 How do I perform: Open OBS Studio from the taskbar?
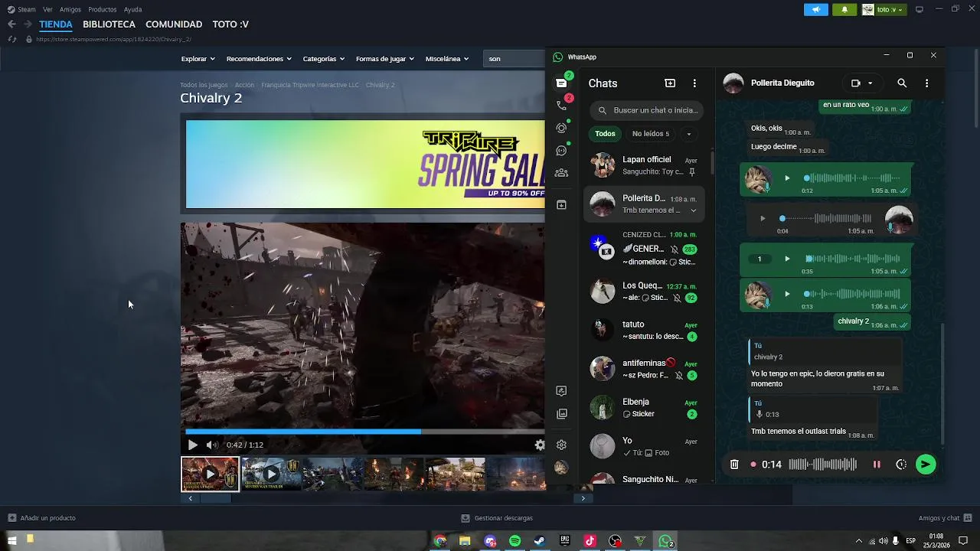[x=616, y=541]
